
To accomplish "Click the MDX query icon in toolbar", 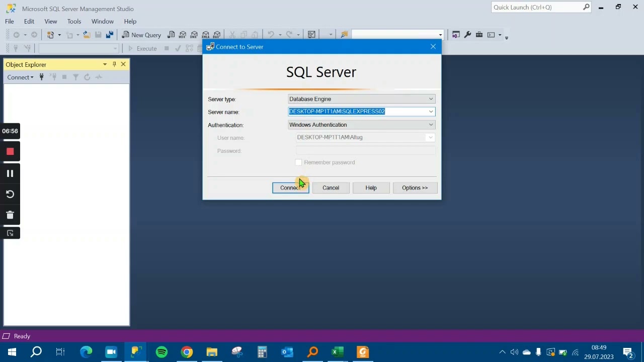I will point(183,35).
